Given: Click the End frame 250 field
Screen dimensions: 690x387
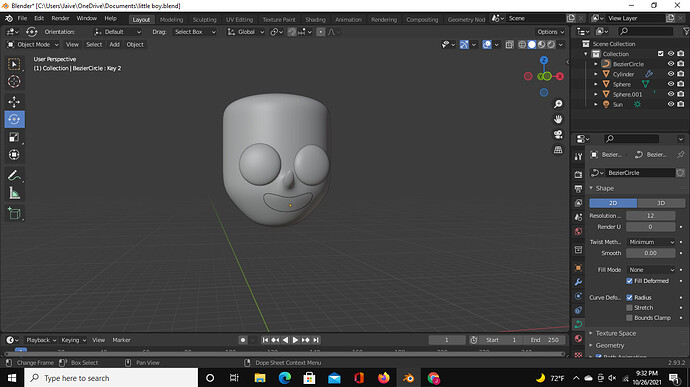Looking at the screenshot, I should 545,340.
